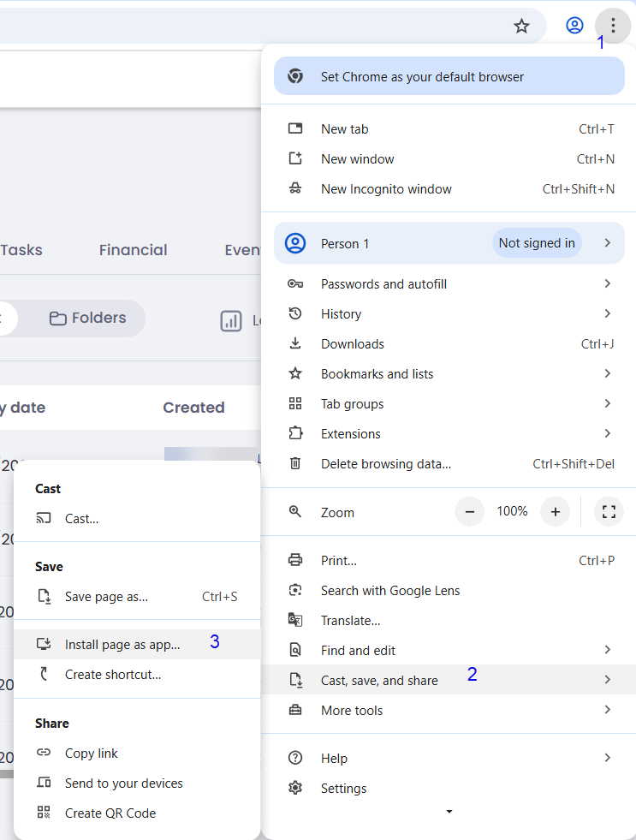Open the Financial tab
The image size is (636, 840).
pos(133,250)
